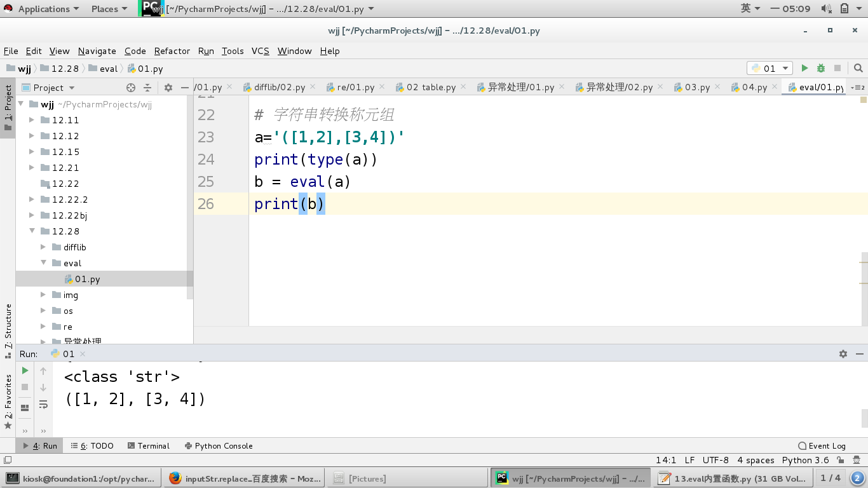Close the 01 run tab
Screen dimensions: 868x488
83,354
